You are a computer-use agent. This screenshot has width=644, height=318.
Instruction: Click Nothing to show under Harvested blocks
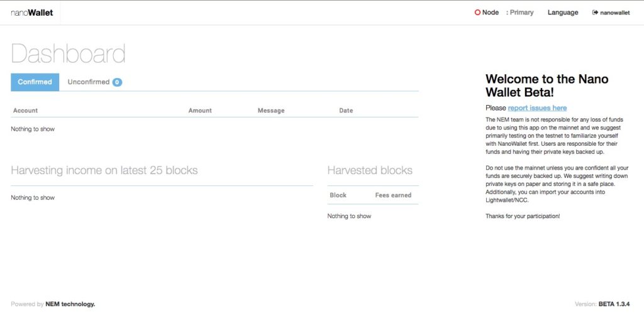coord(349,216)
